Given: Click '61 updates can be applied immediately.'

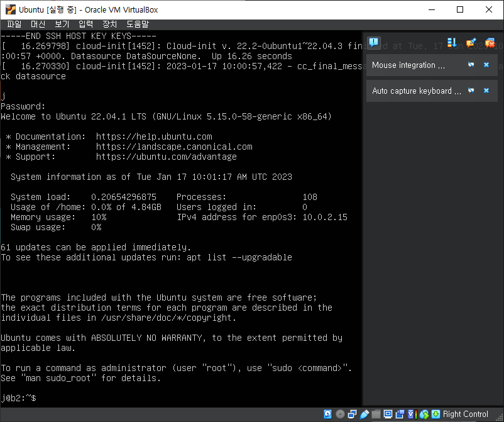Looking at the screenshot, I should click(96, 247).
